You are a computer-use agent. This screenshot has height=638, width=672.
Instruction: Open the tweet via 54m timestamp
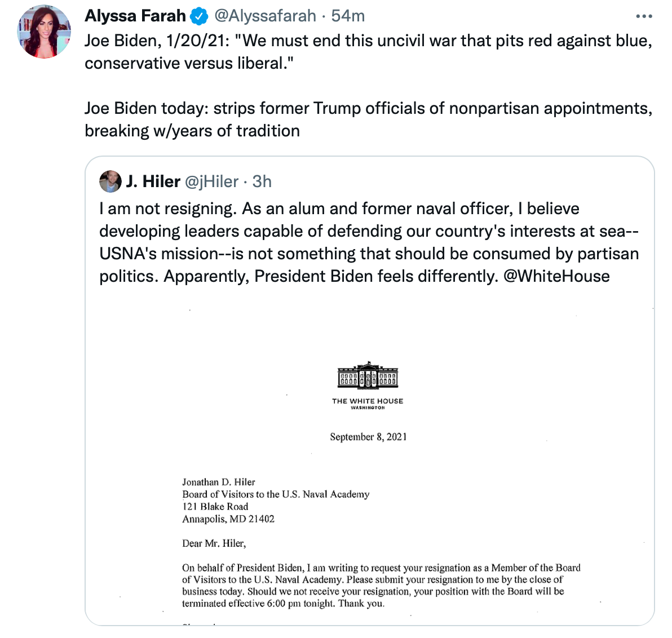(348, 16)
